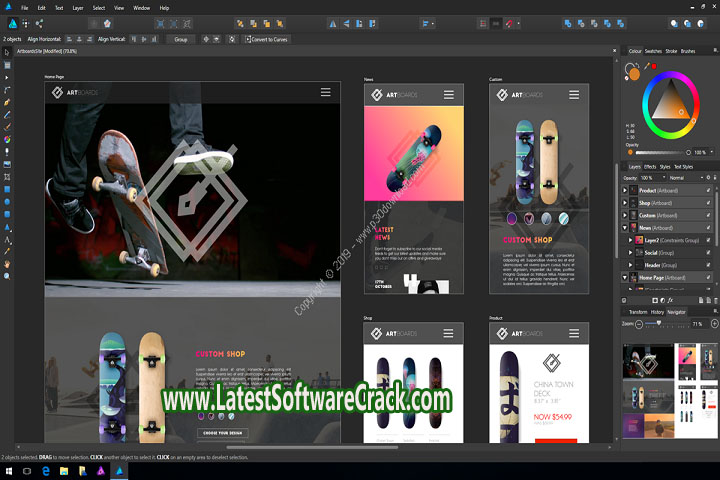
Task: Choose the Crop tool
Action: (7, 177)
